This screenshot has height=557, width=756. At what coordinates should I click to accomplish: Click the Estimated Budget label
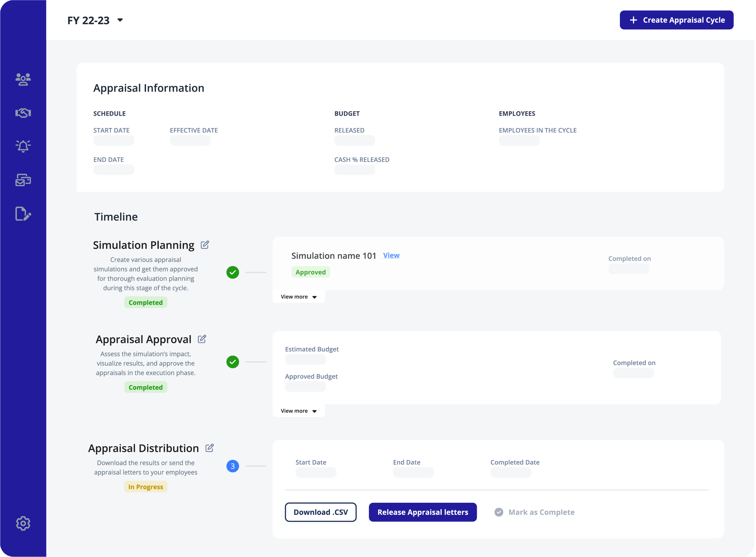click(312, 349)
